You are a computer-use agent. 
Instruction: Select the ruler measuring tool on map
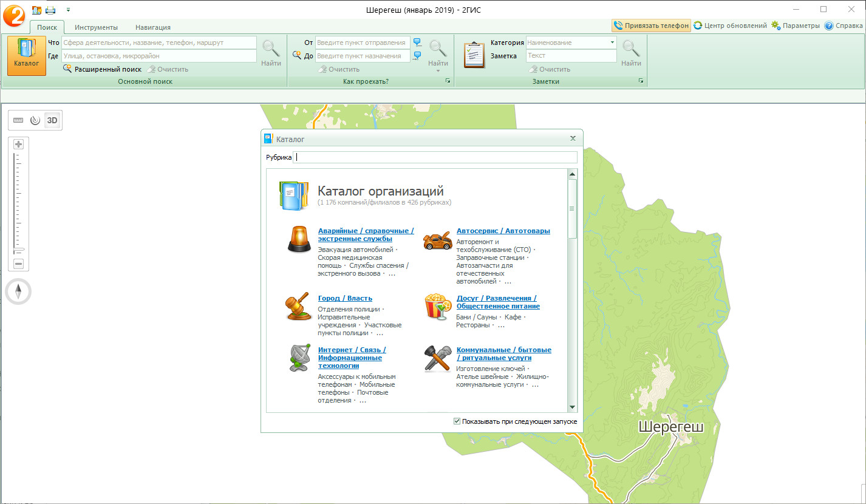pos(18,120)
